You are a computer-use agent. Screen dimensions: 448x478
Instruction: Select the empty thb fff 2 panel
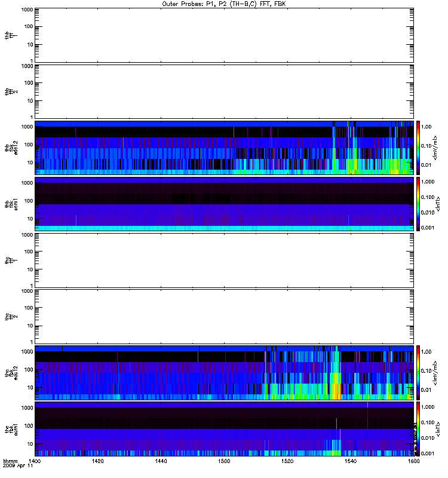pos(224,91)
